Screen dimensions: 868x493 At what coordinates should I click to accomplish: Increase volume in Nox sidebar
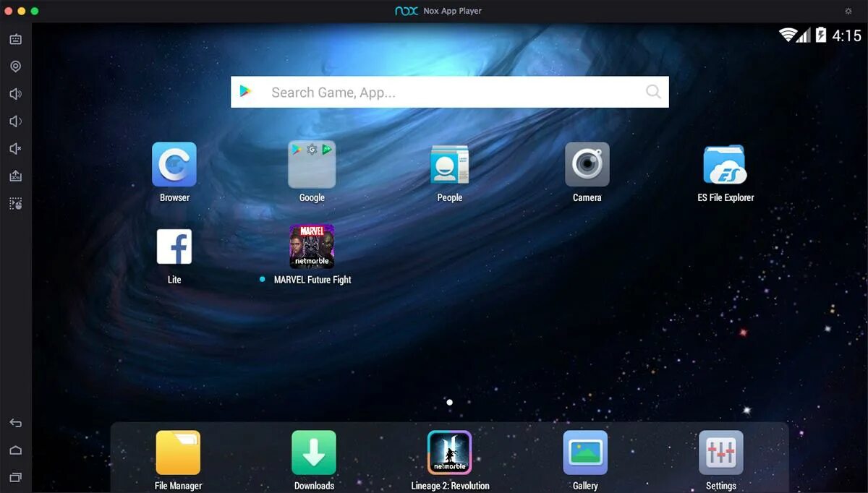(x=15, y=94)
